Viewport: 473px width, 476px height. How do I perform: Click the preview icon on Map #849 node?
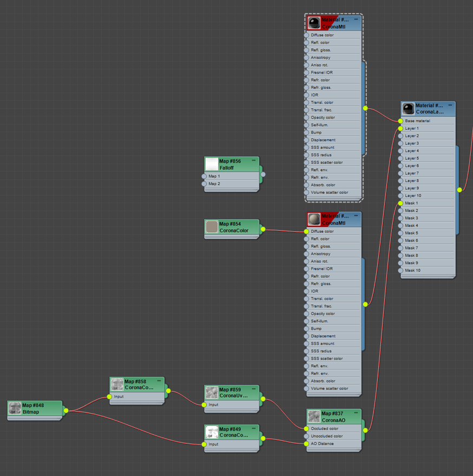coord(211,432)
